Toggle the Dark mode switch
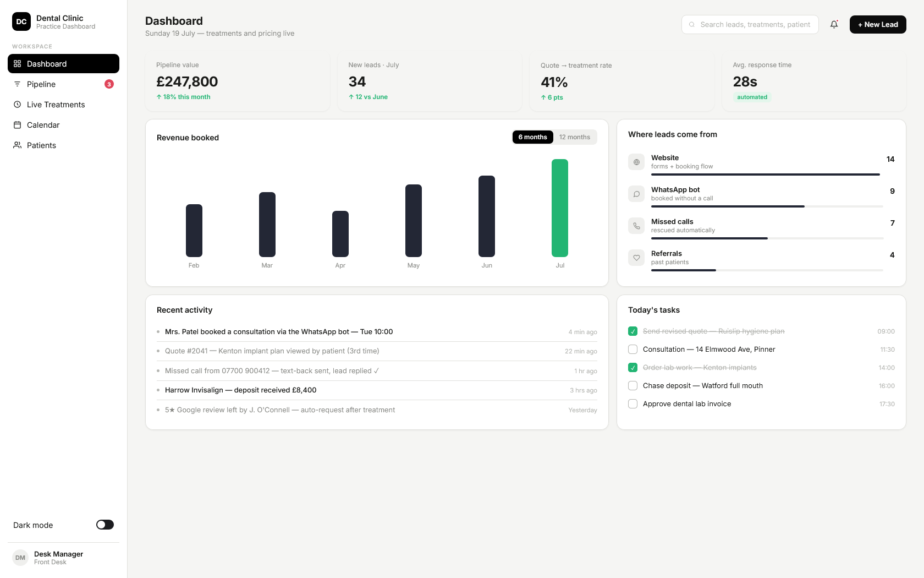The image size is (924, 578). (x=105, y=525)
